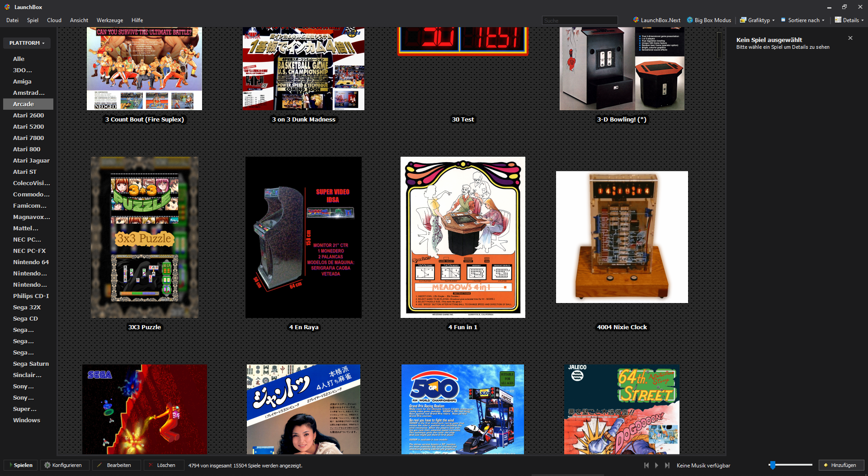Open the Ansicht menu

coord(79,20)
